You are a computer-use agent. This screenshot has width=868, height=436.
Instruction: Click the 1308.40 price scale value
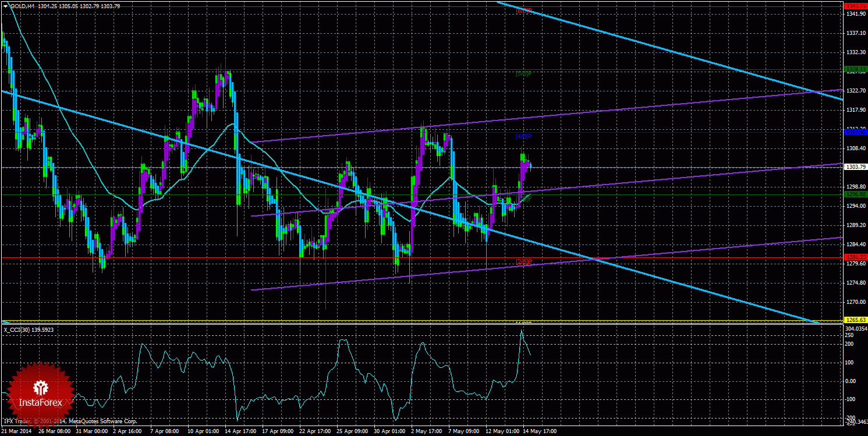tap(855, 148)
